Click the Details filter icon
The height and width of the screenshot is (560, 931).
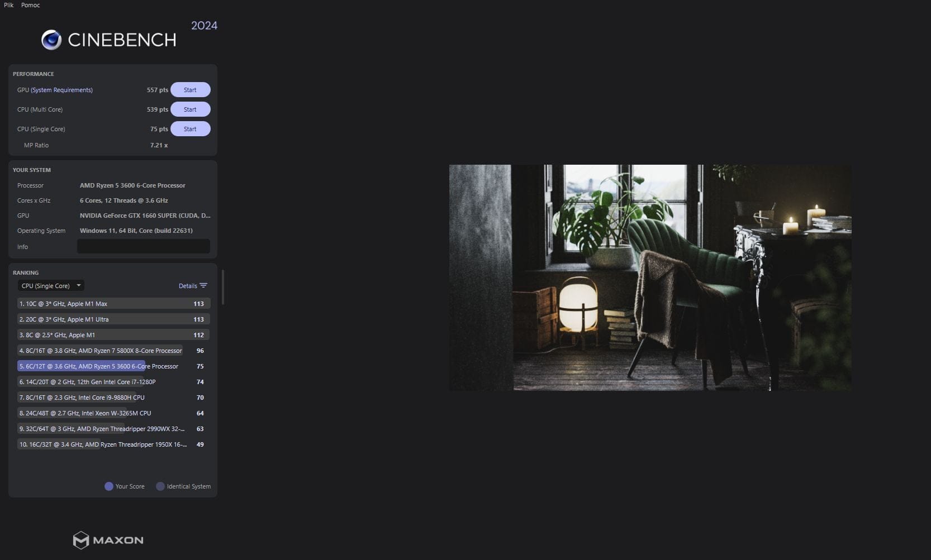203,286
